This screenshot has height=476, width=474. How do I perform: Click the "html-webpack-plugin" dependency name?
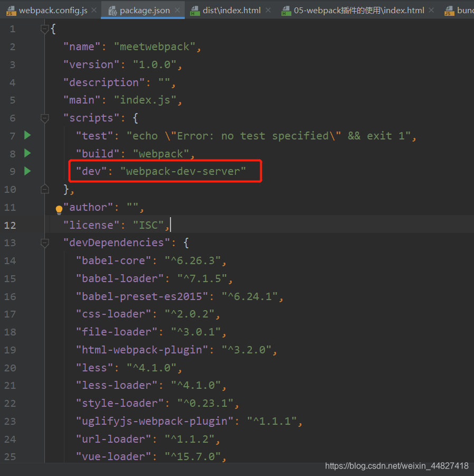(x=142, y=350)
